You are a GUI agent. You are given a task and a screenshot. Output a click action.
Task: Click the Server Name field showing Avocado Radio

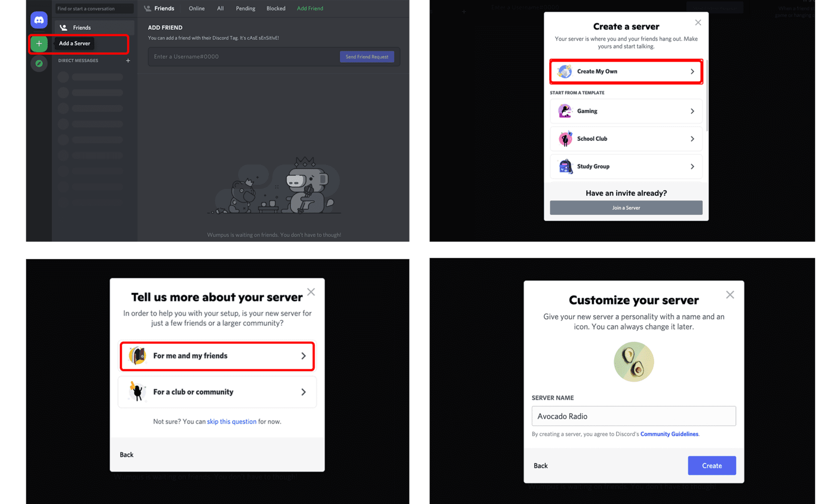634,416
